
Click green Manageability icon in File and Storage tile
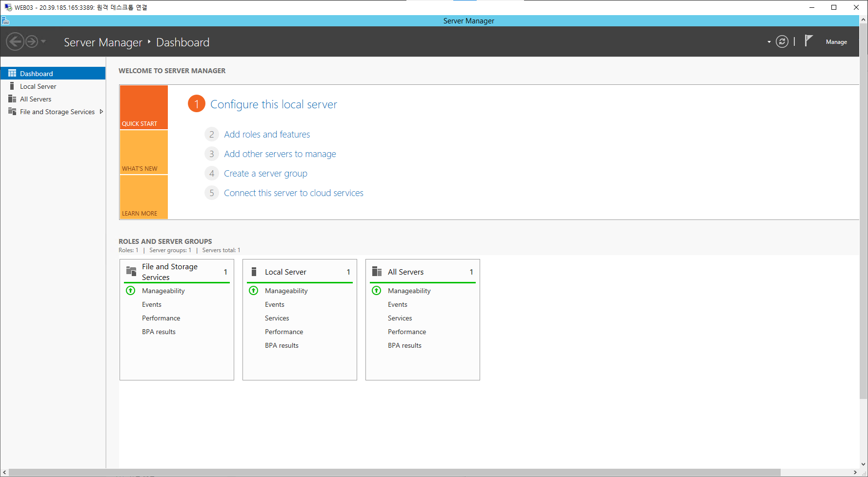click(x=131, y=291)
